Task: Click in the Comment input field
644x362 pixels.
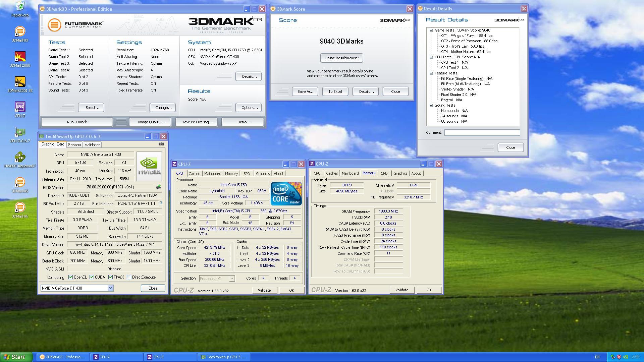Action: pyautogui.click(x=482, y=133)
